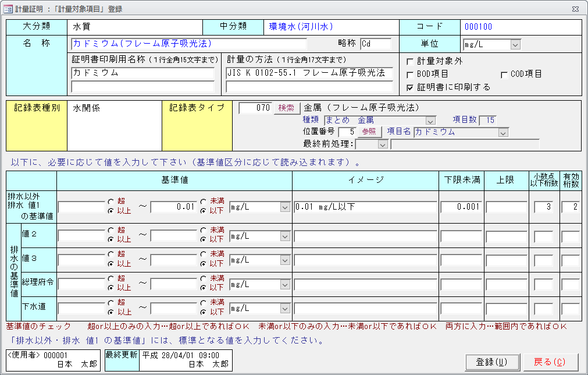
Task: Click the 証明書印刷用名称 カドミウム field
Action: point(142,73)
